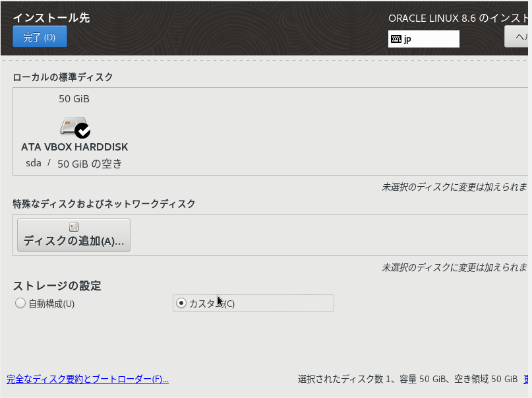Open 完全なディスク要約とブートローダー(F)... link
532x398 pixels.
click(x=88, y=379)
